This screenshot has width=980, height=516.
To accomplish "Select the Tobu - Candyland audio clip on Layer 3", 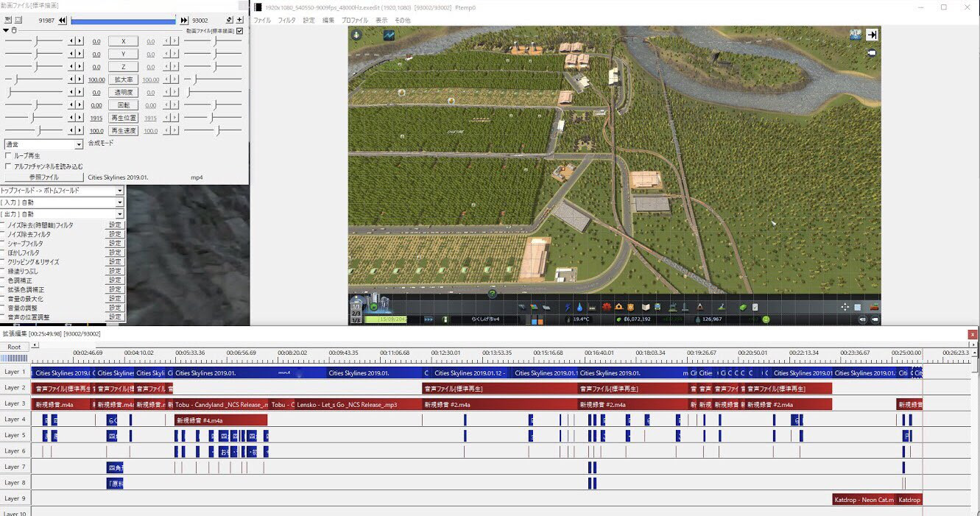I will (x=220, y=404).
